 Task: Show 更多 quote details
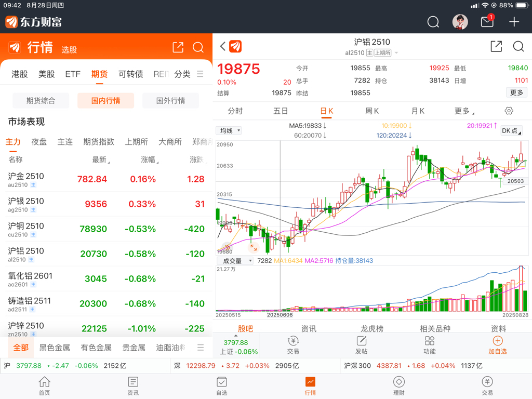click(x=517, y=92)
